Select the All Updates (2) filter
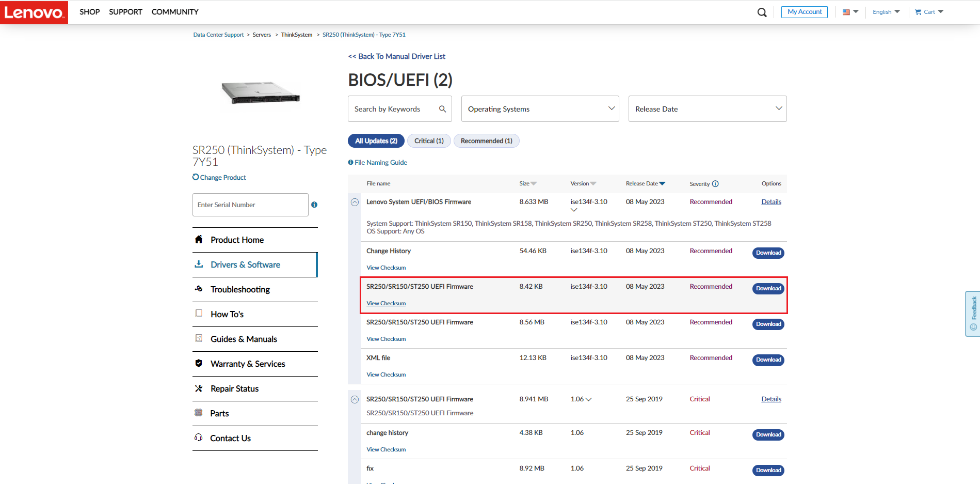Screen dimensions: 980x484 click(x=376, y=141)
